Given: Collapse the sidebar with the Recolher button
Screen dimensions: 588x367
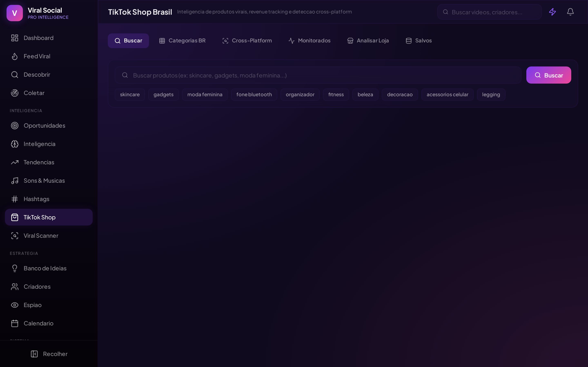Looking at the screenshot, I should click(x=49, y=354).
